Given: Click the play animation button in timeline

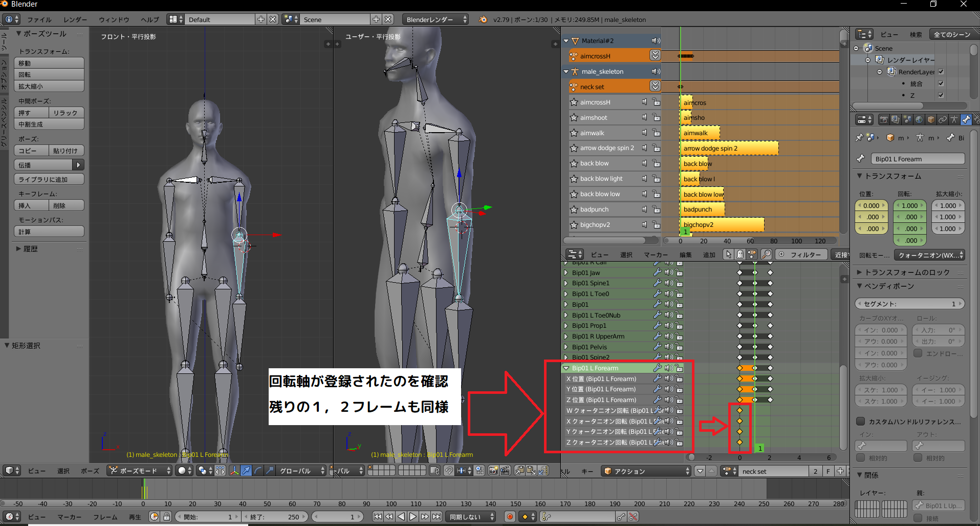Looking at the screenshot, I should point(413,517).
